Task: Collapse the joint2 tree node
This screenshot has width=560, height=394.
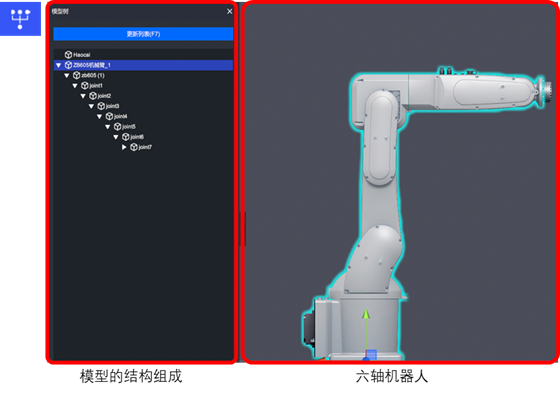Action: coord(83,96)
